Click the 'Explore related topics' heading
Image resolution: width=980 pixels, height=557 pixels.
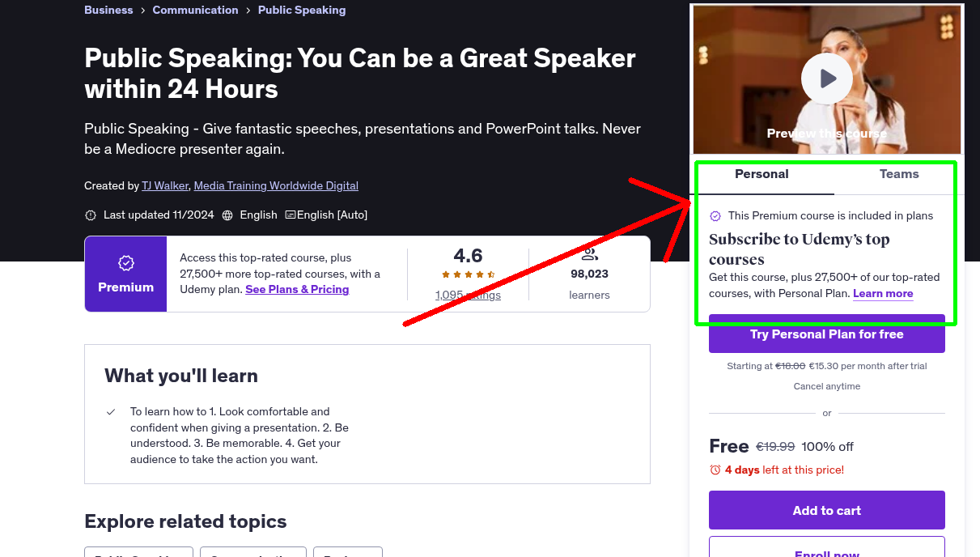pyautogui.click(x=185, y=521)
